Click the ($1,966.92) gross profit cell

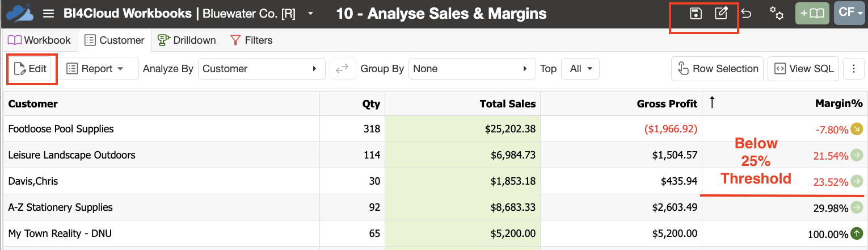point(621,129)
